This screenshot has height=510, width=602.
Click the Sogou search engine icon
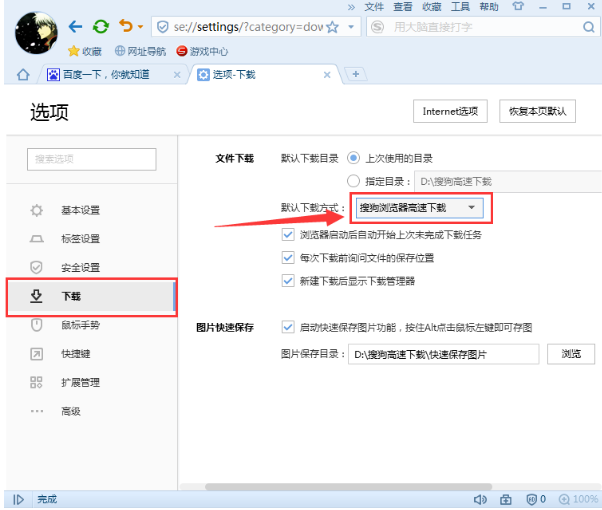pyautogui.click(x=377, y=27)
